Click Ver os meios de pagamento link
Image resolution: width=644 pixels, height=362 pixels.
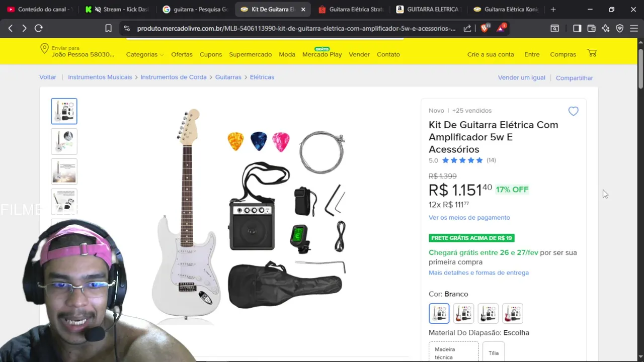pyautogui.click(x=469, y=217)
